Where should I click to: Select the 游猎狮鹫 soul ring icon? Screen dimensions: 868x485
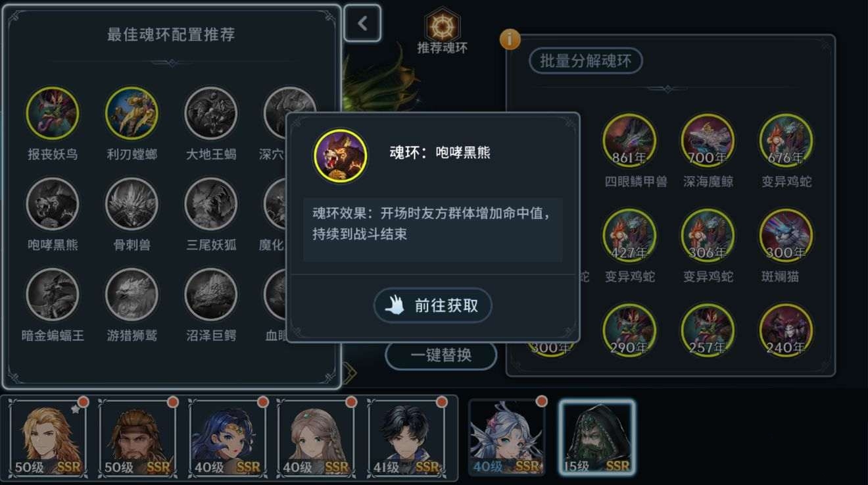coord(132,294)
